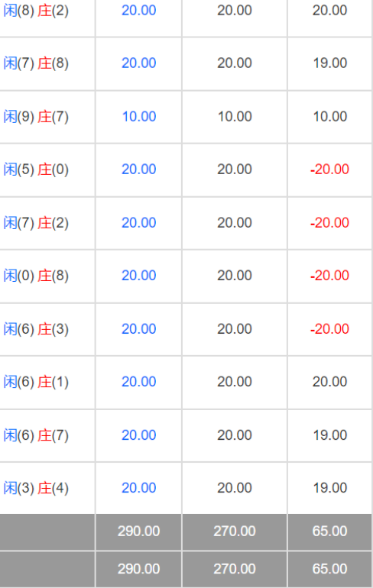Screen dimensions: 373x588
Task: Select the bottom 270.00 total cell
Action: (x=235, y=569)
